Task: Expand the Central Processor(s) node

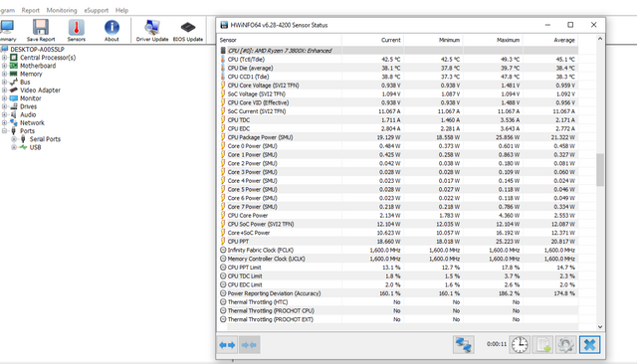Action: point(4,58)
